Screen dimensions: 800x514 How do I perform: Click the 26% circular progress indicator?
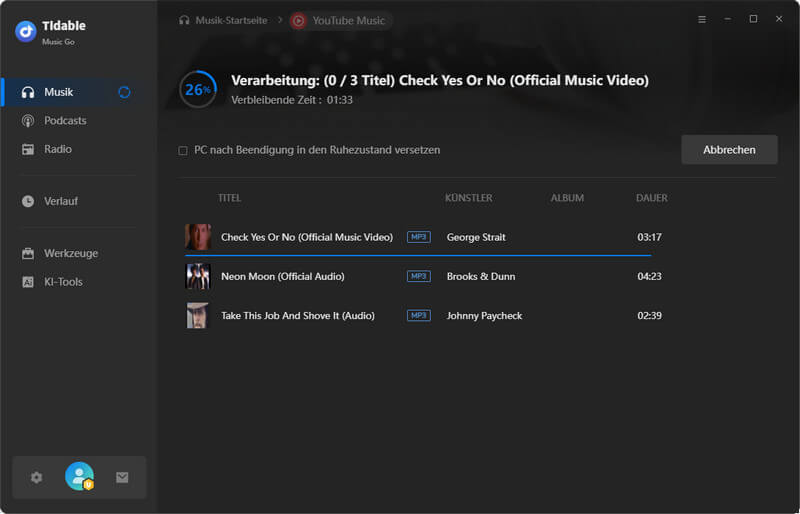pyautogui.click(x=198, y=89)
